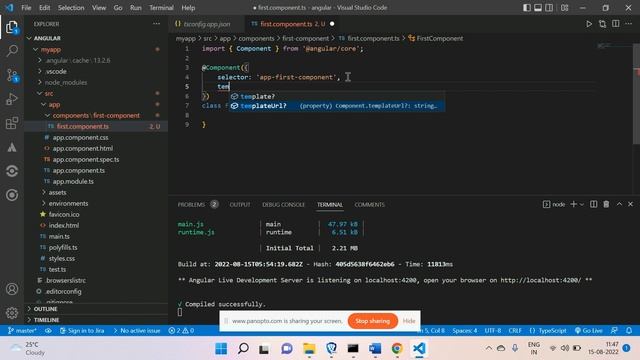This screenshot has width=640, height=360.
Task: Open the Accounts icon in activity bar
Action: (12, 289)
